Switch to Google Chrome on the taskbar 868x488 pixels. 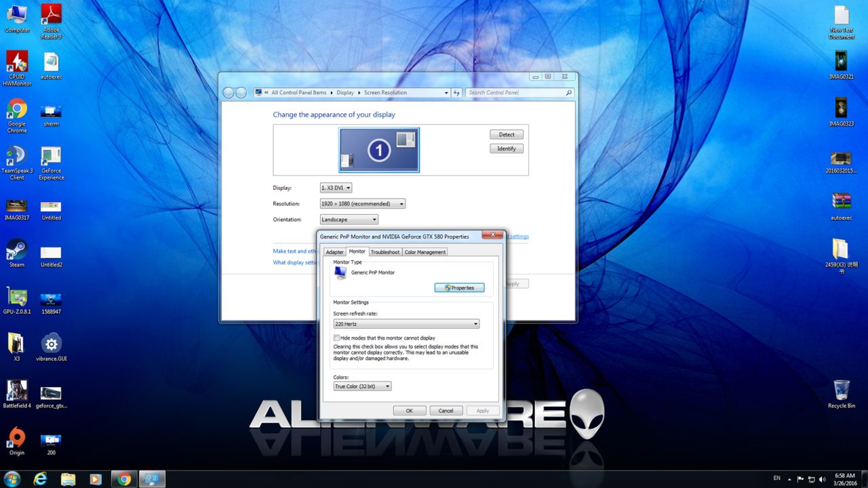click(124, 479)
